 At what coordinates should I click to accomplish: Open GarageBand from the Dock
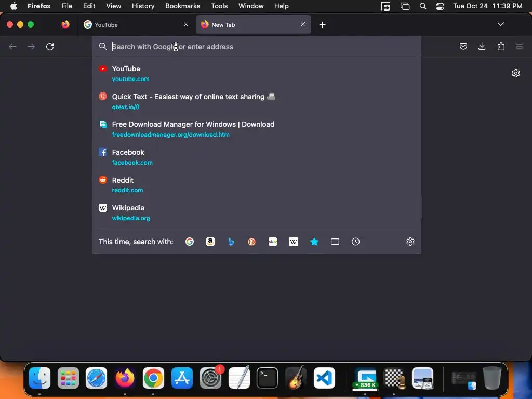[296, 378]
